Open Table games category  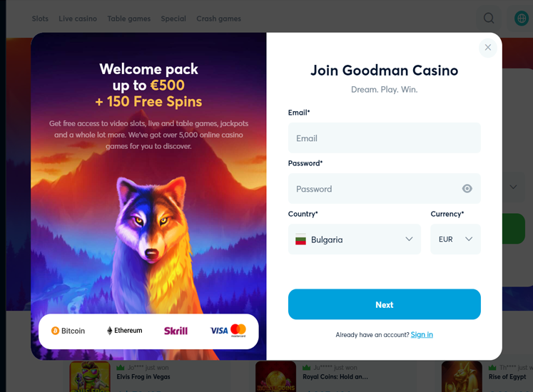coord(129,19)
